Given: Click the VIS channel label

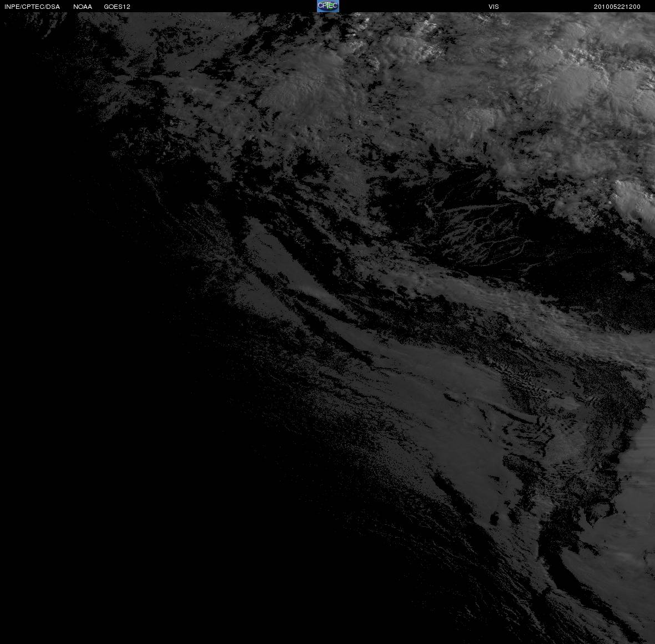Looking at the screenshot, I should [494, 7].
